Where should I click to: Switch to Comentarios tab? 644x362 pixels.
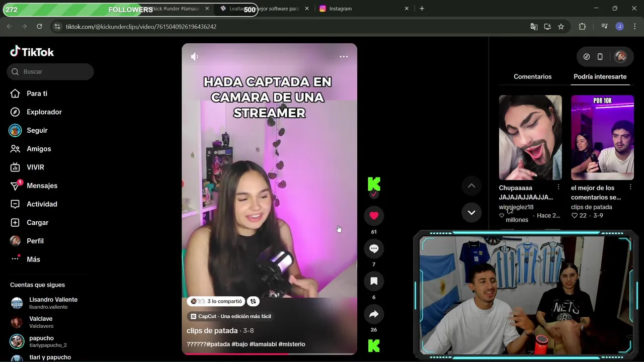(532, 76)
